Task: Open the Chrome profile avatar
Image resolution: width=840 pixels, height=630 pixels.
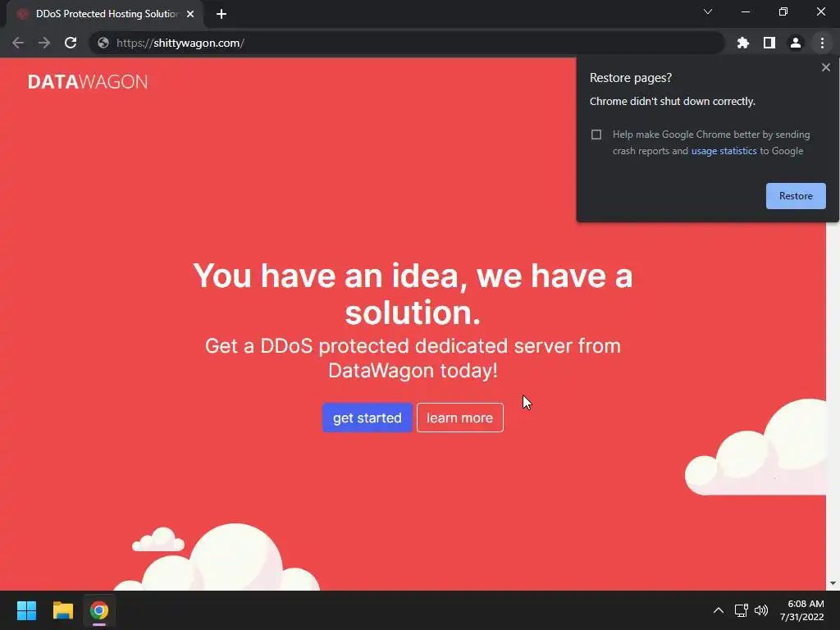Action: pyautogui.click(x=796, y=43)
